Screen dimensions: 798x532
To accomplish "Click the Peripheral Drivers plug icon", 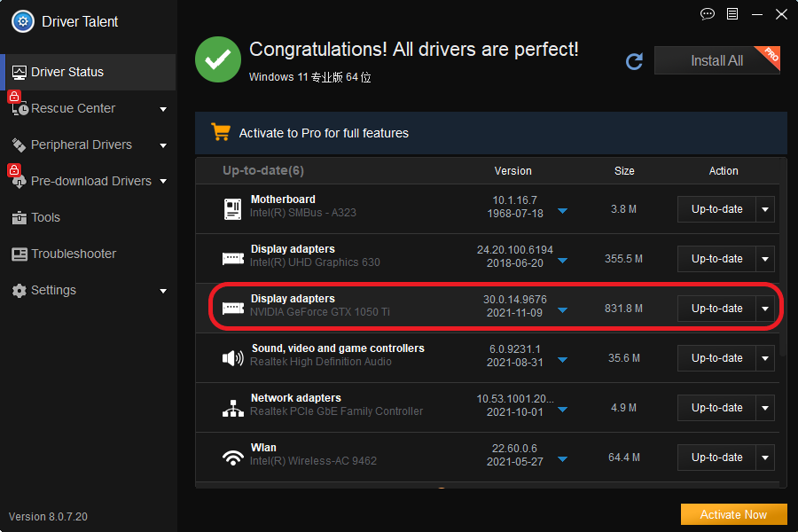I will [19, 145].
